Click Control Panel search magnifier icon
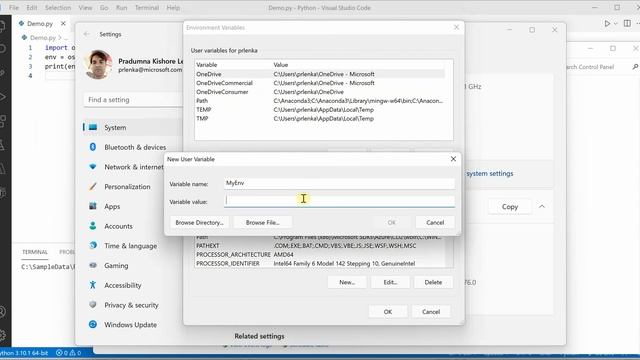 635,67
